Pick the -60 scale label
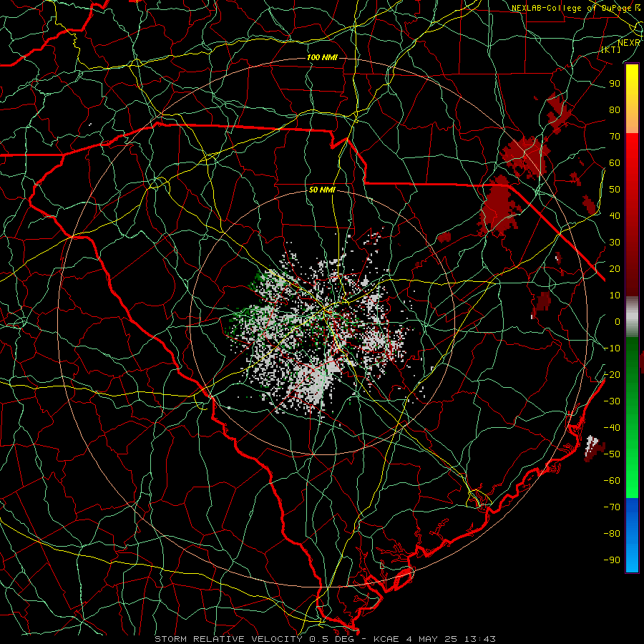The width and height of the screenshot is (644, 644). coord(612,481)
